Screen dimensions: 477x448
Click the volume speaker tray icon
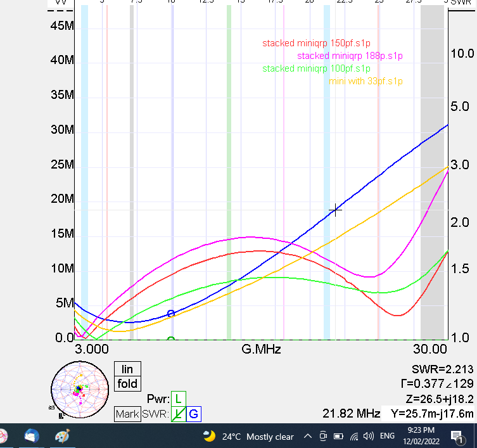(x=369, y=437)
